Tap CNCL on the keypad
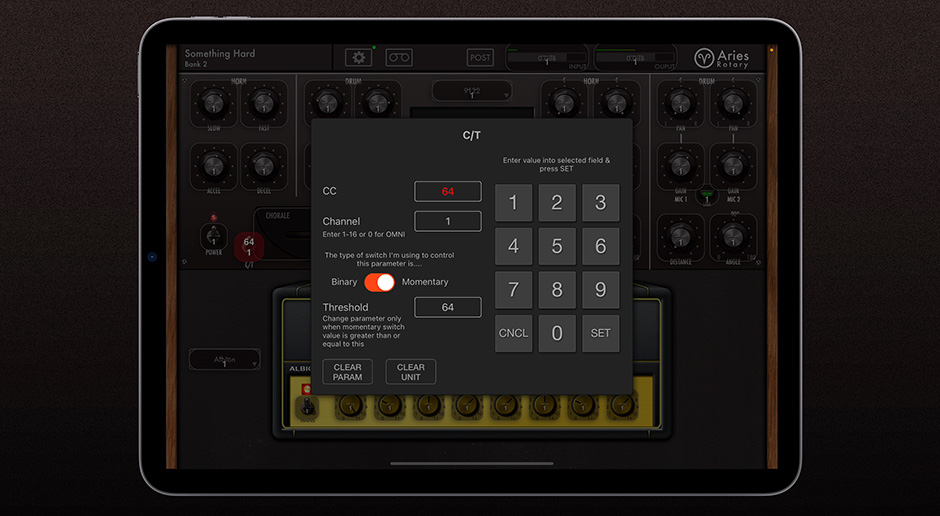This screenshot has width=940, height=516. tap(513, 333)
